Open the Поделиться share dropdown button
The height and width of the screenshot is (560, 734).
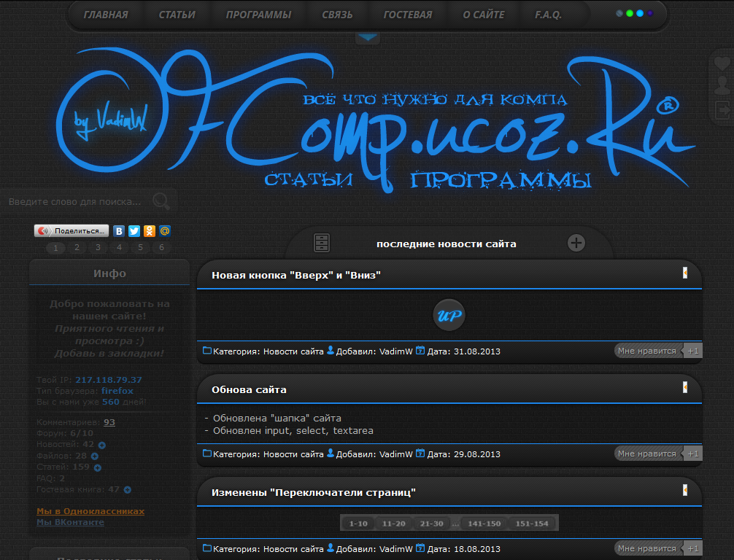72,231
